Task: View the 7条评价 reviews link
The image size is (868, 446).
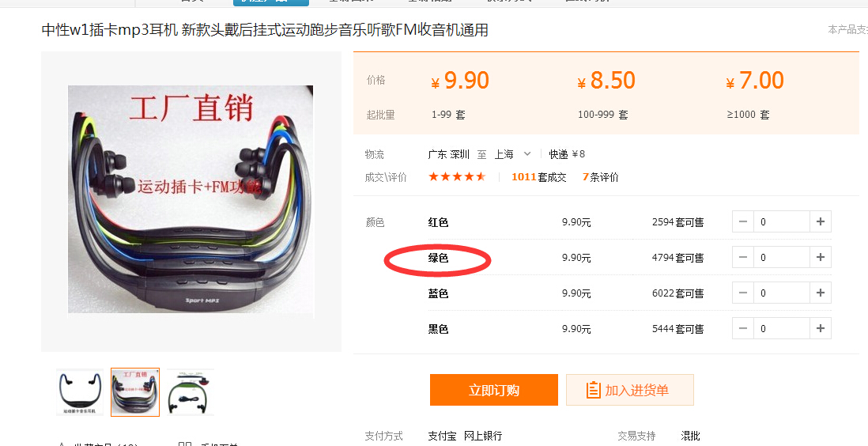Action: (601, 177)
